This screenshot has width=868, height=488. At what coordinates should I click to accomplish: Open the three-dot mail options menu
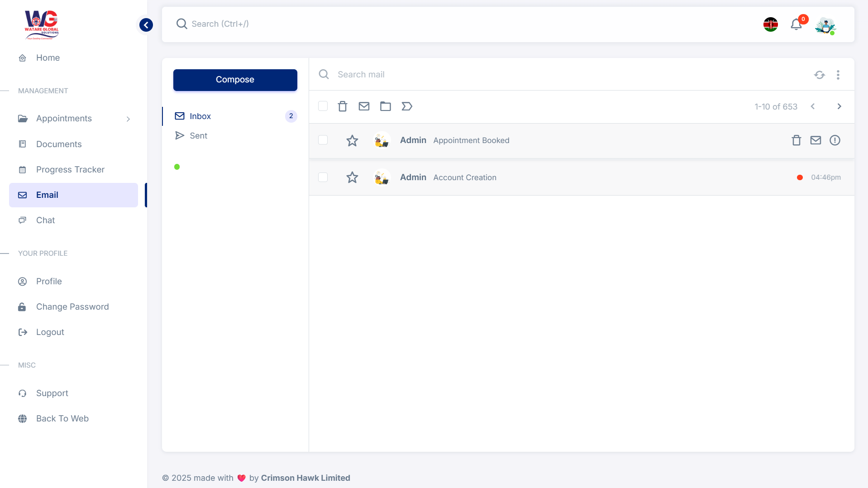pyautogui.click(x=838, y=75)
